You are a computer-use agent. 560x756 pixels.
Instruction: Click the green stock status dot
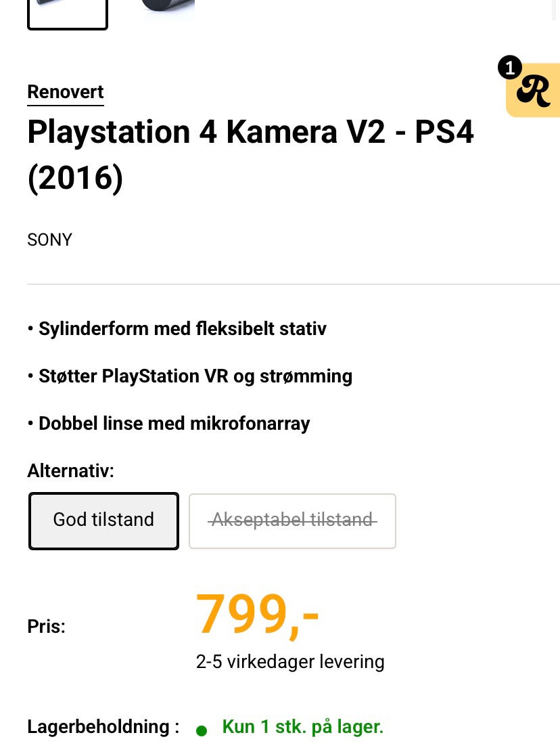click(x=201, y=730)
